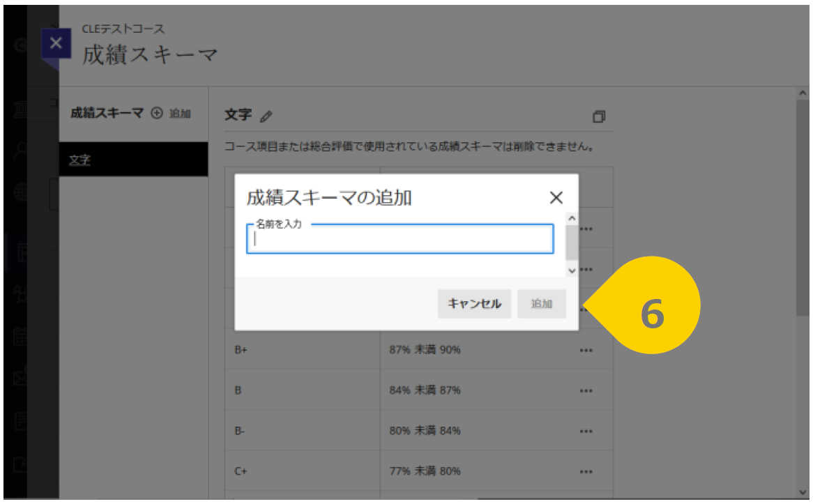Click dialog scrollbar up arrow

(572, 218)
